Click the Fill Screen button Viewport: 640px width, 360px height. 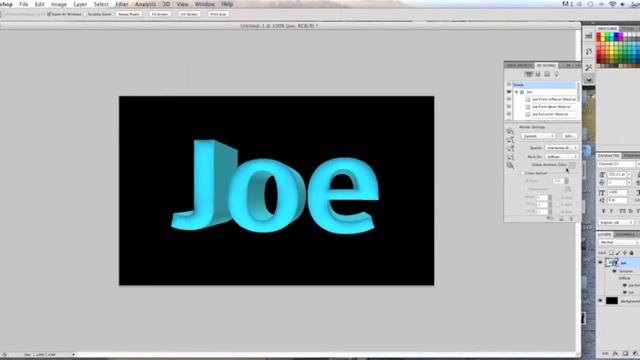point(189,14)
